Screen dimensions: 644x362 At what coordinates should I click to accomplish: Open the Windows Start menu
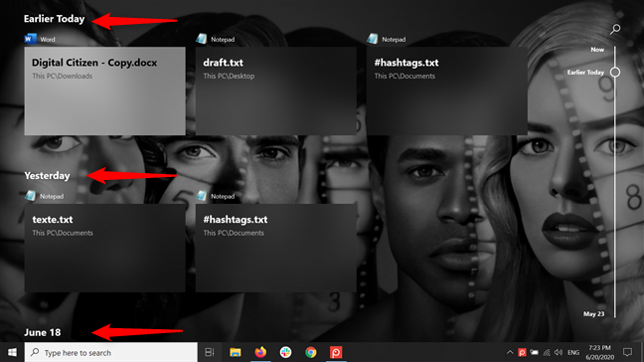point(12,352)
